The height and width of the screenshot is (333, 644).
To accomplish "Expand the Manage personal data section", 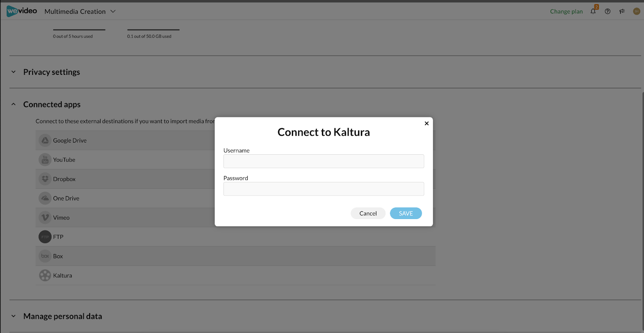I will pyautogui.click(x=13, y=316).
